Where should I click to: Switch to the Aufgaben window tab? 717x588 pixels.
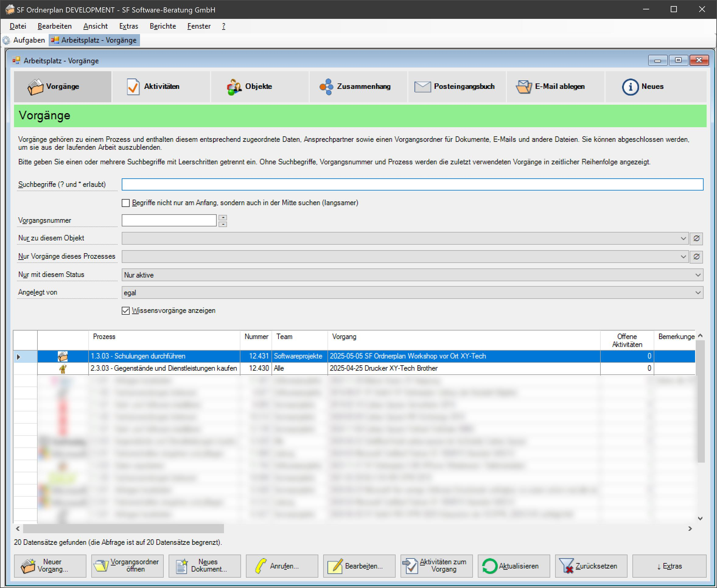click(24, 40)
